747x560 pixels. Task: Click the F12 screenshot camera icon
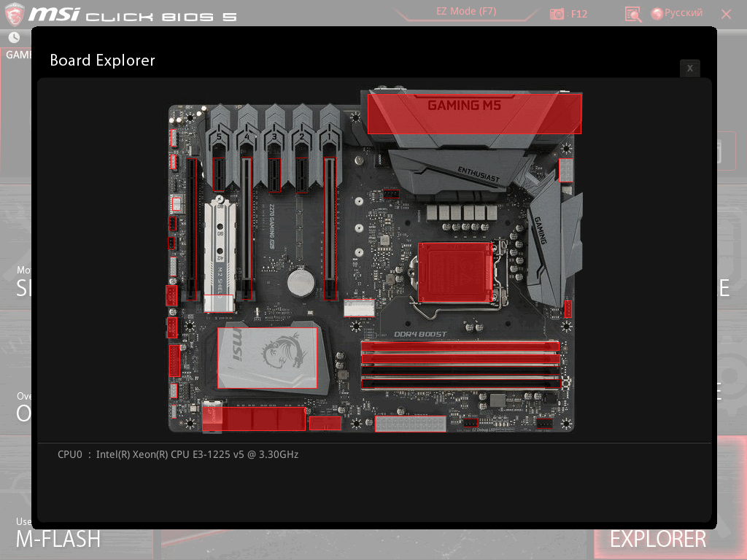(557, 14)
